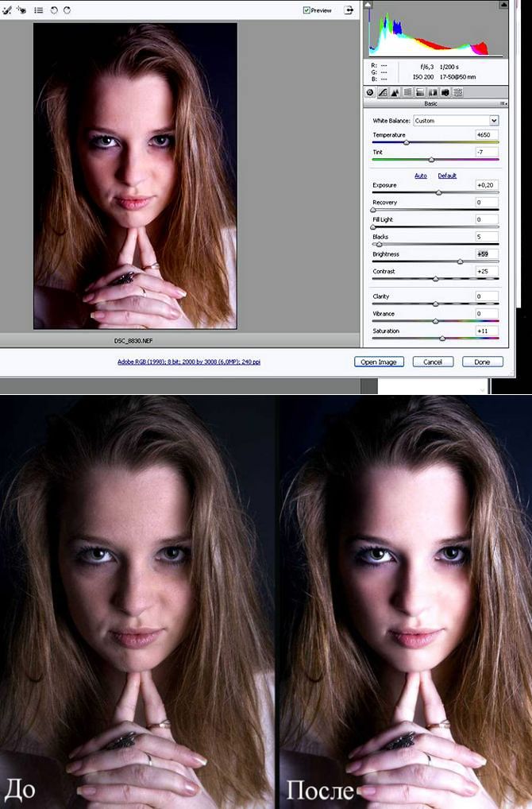
Task: Rotate image 90° clockwise
Action: (x=67, y=10)
